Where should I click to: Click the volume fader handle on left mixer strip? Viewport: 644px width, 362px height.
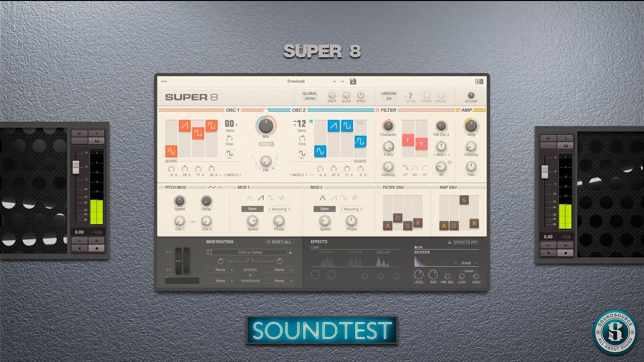click(76, 167)
